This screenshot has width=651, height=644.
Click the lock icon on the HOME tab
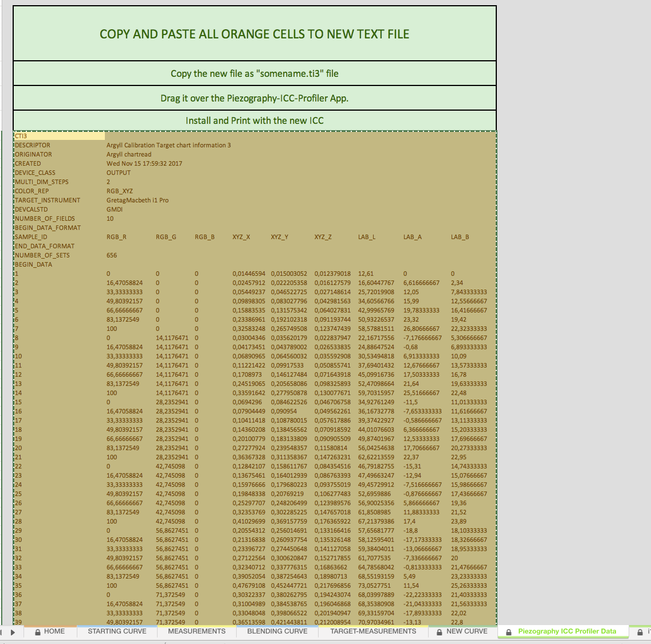click(37, 632)
